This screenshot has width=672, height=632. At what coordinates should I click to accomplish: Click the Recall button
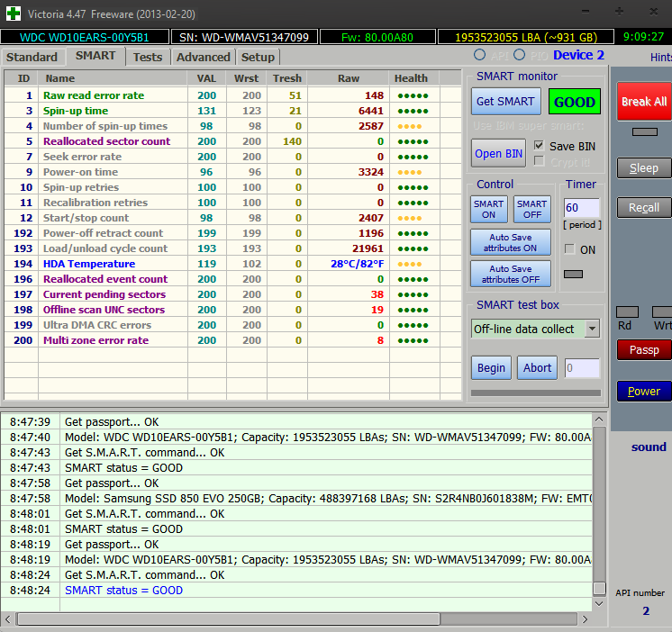644,208
